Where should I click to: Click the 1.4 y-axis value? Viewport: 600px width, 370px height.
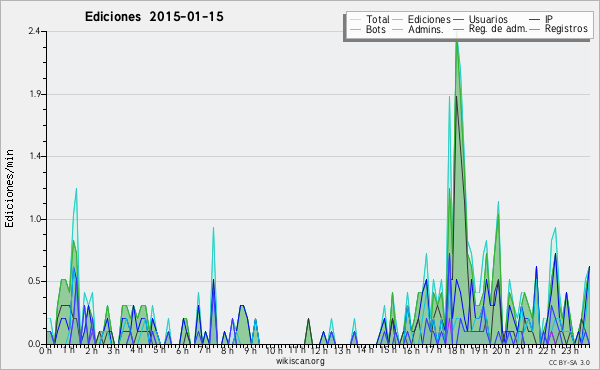35,156
